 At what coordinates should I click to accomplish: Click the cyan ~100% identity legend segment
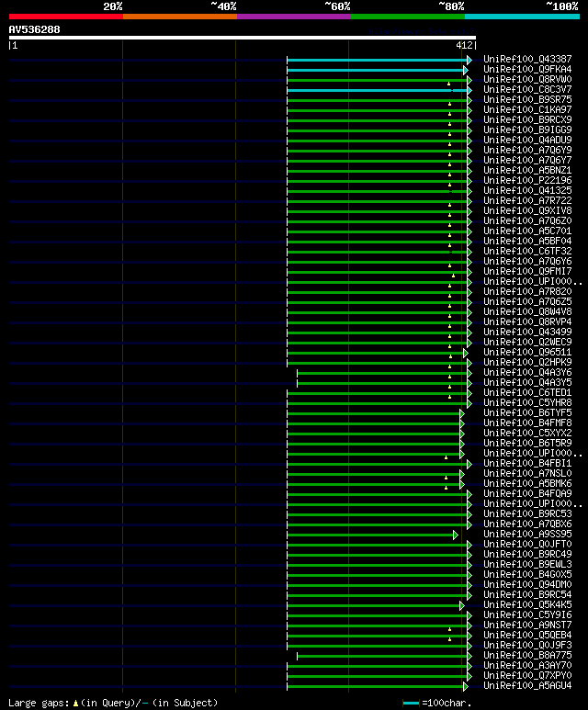tap(523, 17)
